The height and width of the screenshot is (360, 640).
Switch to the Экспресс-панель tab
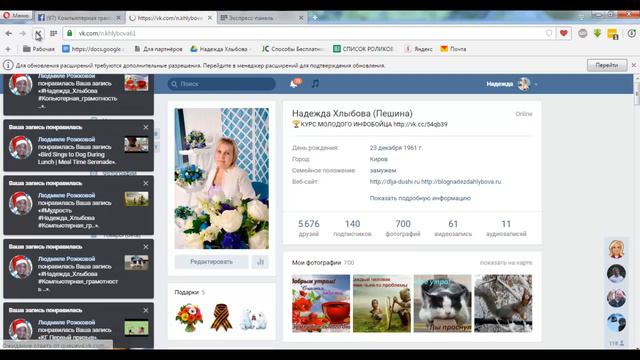[261, 18]
